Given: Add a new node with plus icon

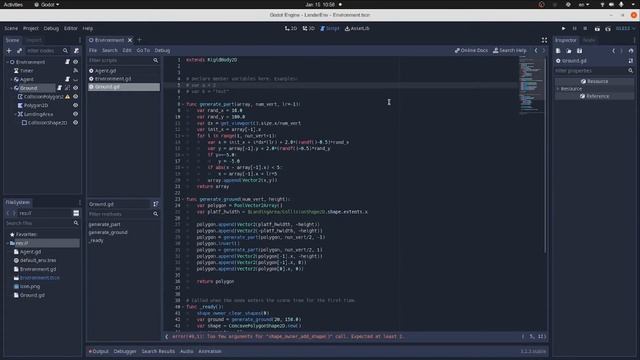Looking at the screenshot, I should pyautogui.click(x=9, y=51).
